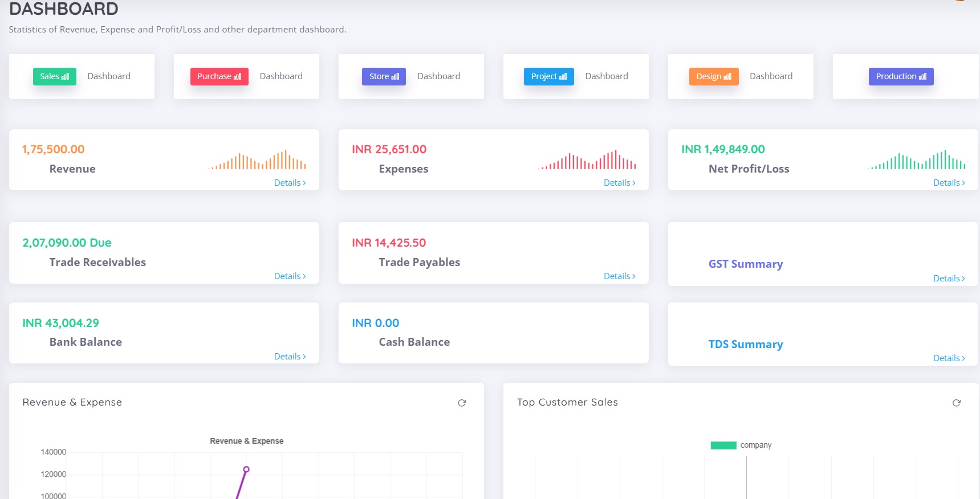
Task: Click the Net Profit/Loss label
Action: click(x=749, y=169)
